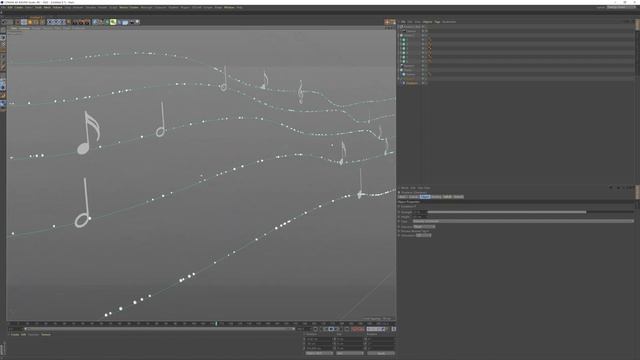
Task: Open Object Manager File menu
Action: click(403, 22)
